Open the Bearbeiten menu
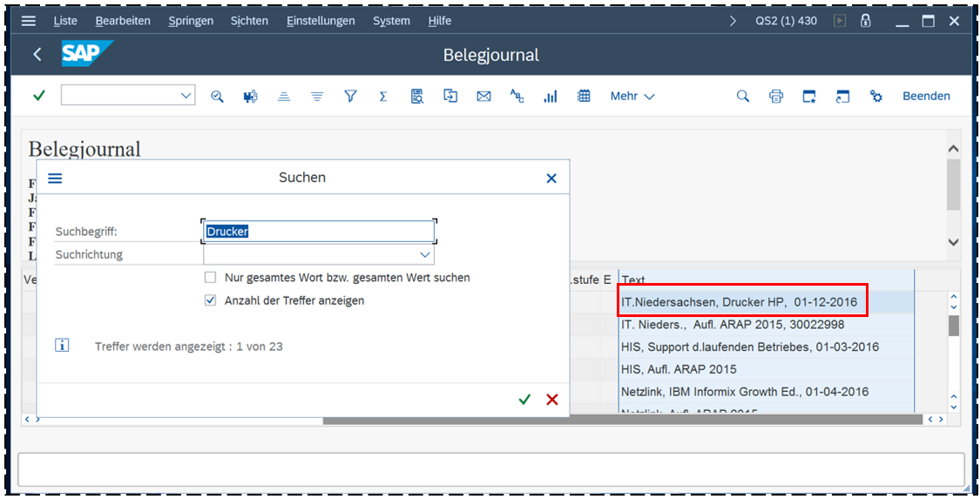This screenshot has height=499, width=980. tap(123, 21)
